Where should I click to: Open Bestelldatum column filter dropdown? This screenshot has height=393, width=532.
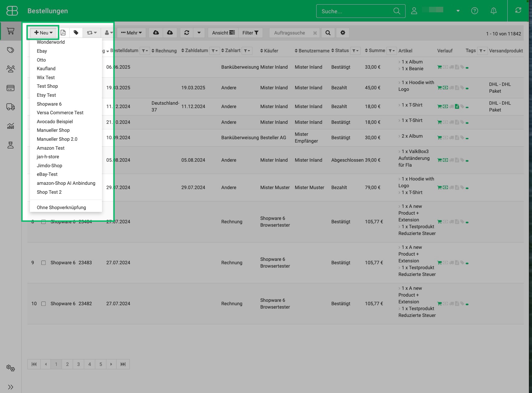[x=145, y=51]
